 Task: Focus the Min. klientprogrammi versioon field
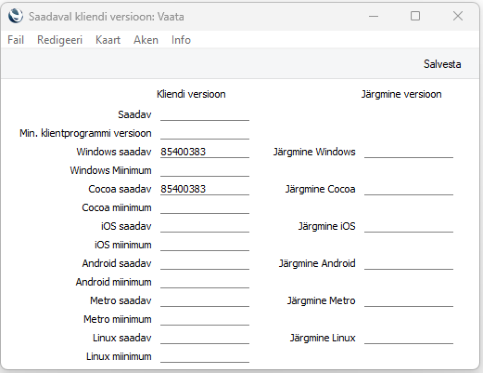pyautogui.click(x=205, y=133)
